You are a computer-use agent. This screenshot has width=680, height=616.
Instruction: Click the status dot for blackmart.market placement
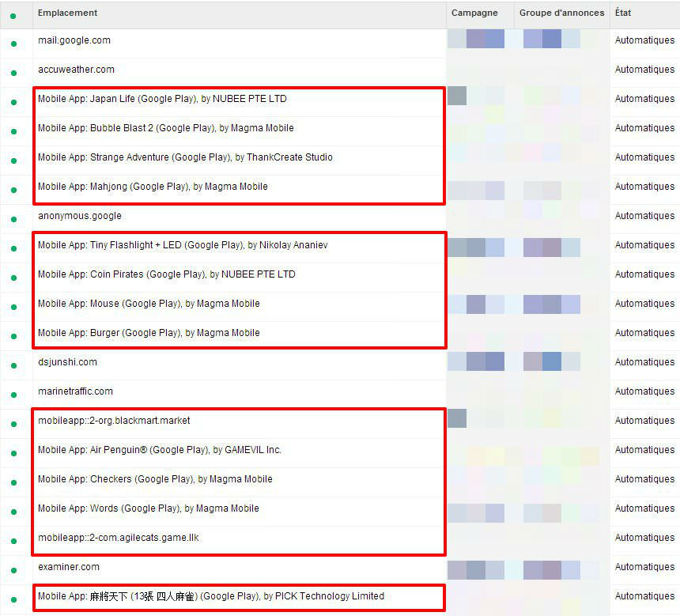[13, 425]
